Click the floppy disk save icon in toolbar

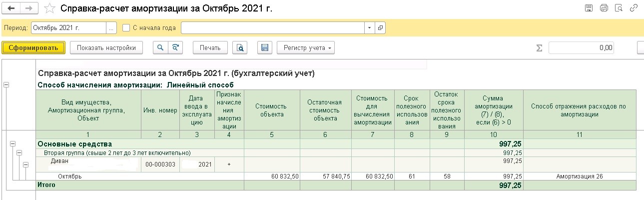click(x=265, y=47)
